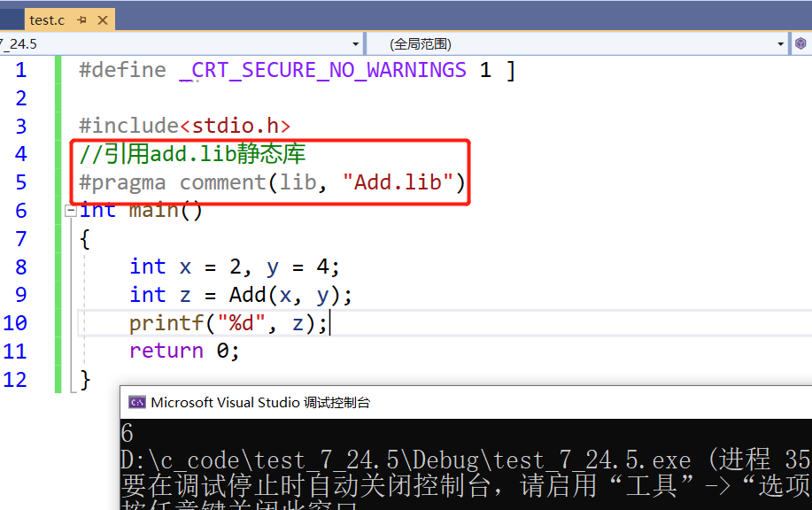Click the int x = 2 declaration
Screen dimensions: 812x510
tap(185, 267)
